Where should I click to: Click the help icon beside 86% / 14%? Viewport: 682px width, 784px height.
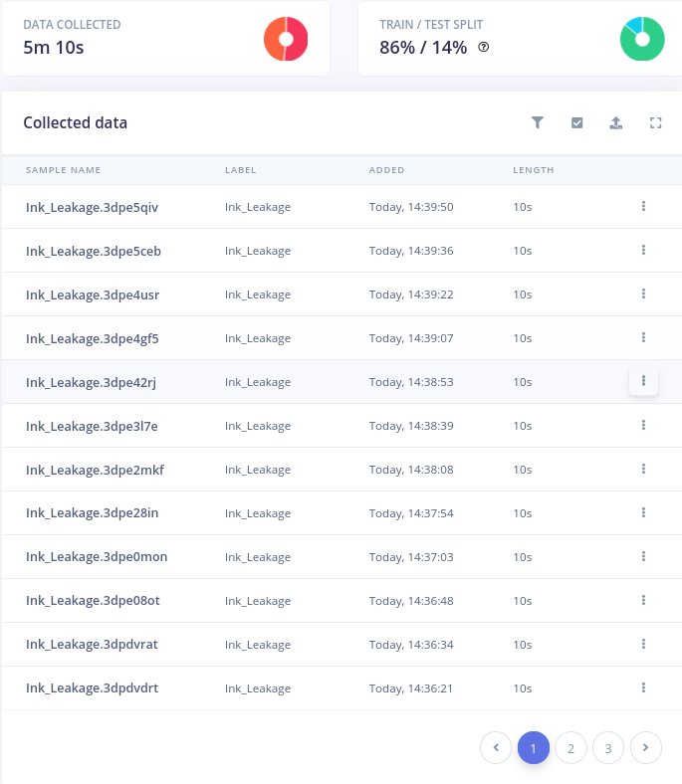483,47
